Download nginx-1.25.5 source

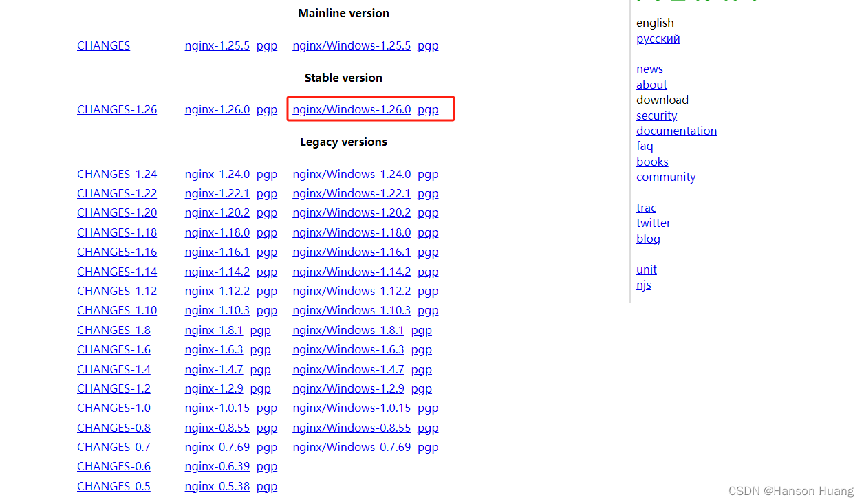coord(217,45)
